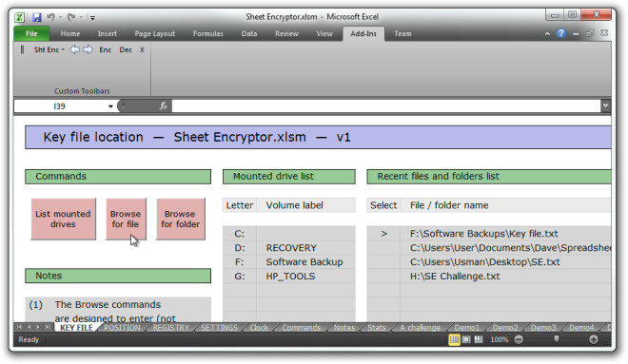Click the > selection marker cell

(x=383, y=234)
